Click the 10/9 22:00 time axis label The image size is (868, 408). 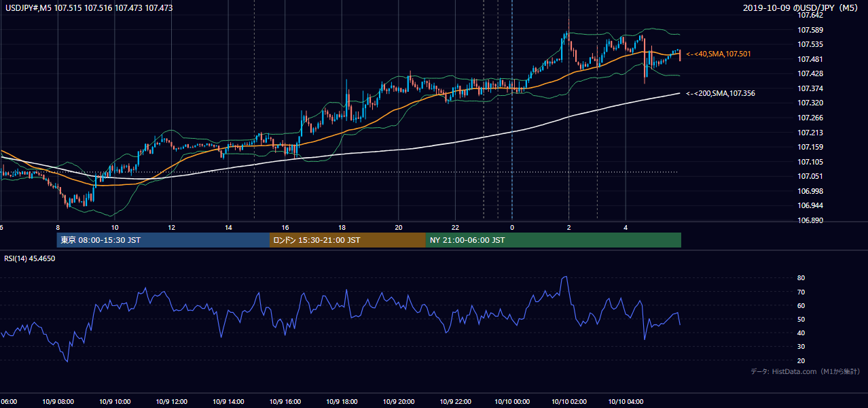(456, 402)
